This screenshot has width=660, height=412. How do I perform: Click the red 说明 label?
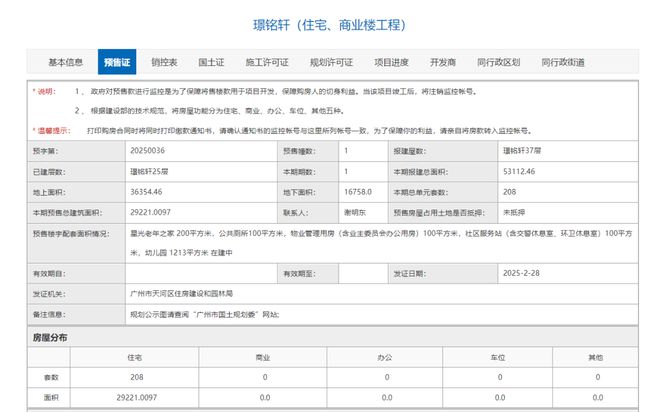44,91
